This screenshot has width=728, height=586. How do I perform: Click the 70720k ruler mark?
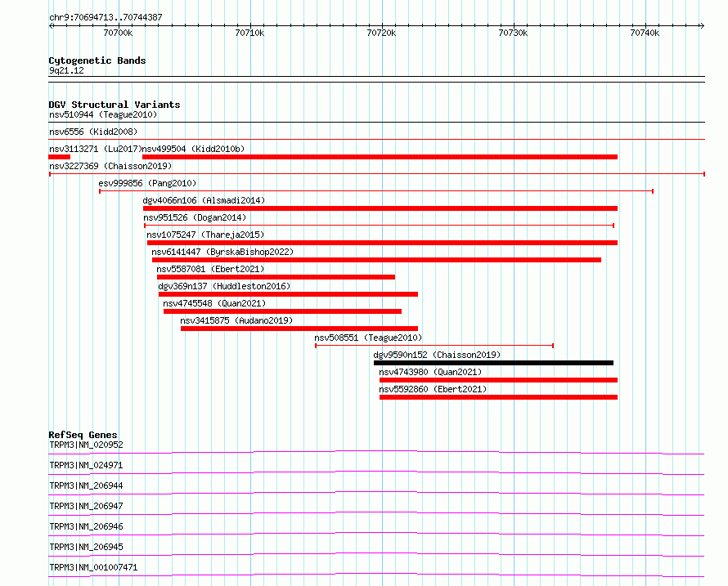click(x=381, y=33)
